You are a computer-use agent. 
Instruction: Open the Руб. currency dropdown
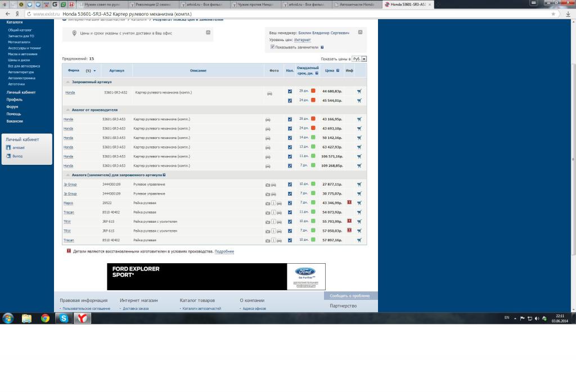(x=359, y=58)
